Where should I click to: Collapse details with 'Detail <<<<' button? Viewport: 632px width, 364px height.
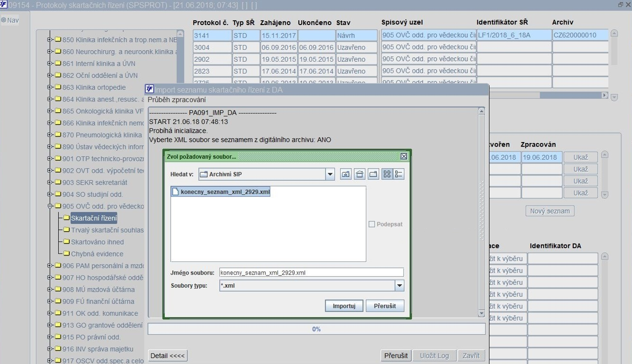click(x=168, y=355)
